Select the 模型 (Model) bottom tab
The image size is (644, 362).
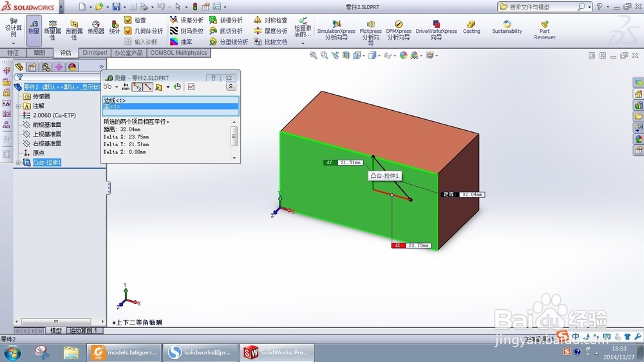56,330
